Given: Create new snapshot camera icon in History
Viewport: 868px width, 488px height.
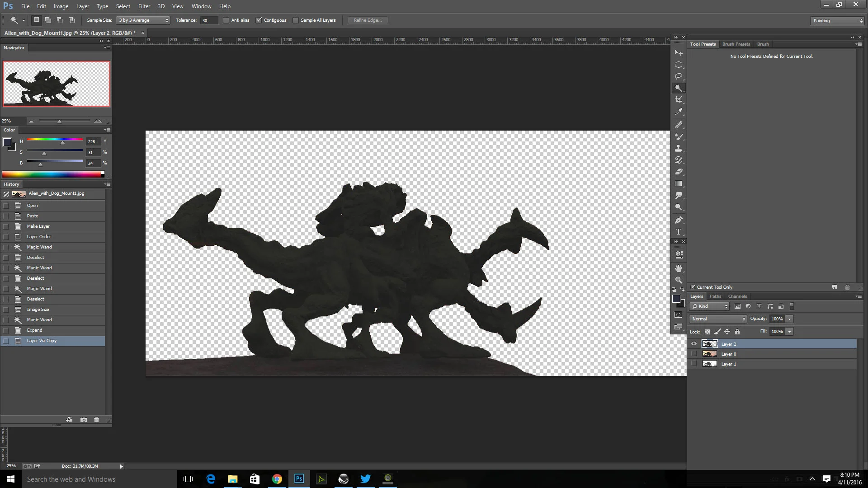Looking at the screenshot, I should coord(84,420).
